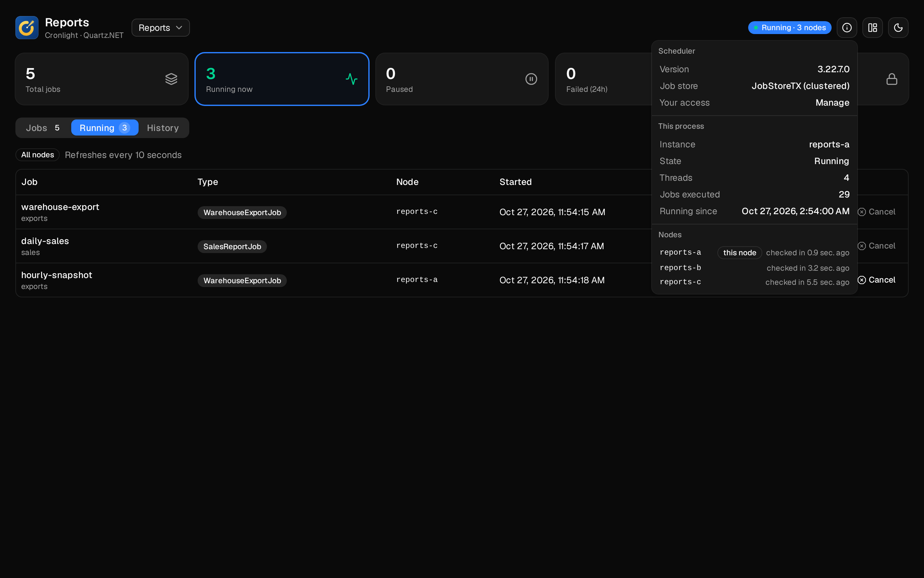Click the SalesReportJob type badge
924x578 pixels.
pos(232,247)
